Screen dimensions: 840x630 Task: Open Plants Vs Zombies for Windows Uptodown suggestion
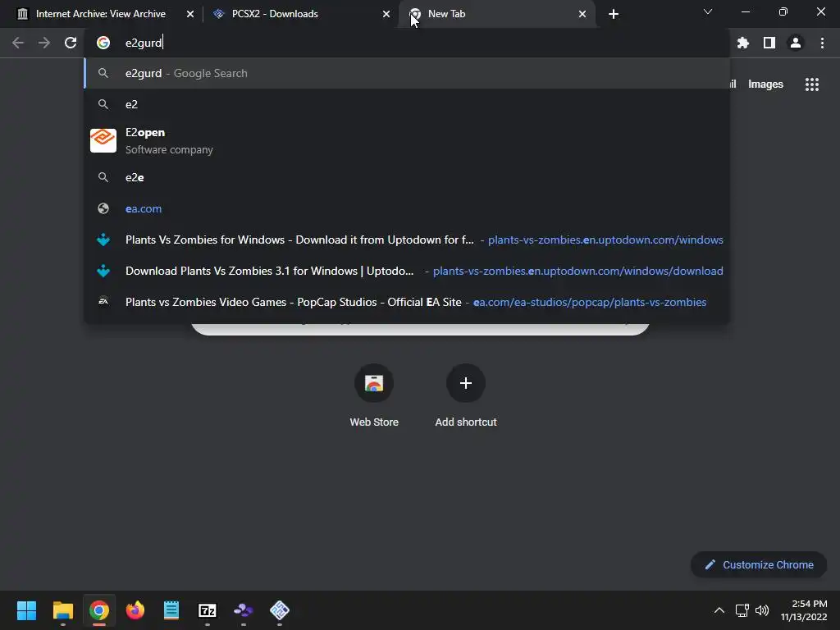click(x=407, y=240)
